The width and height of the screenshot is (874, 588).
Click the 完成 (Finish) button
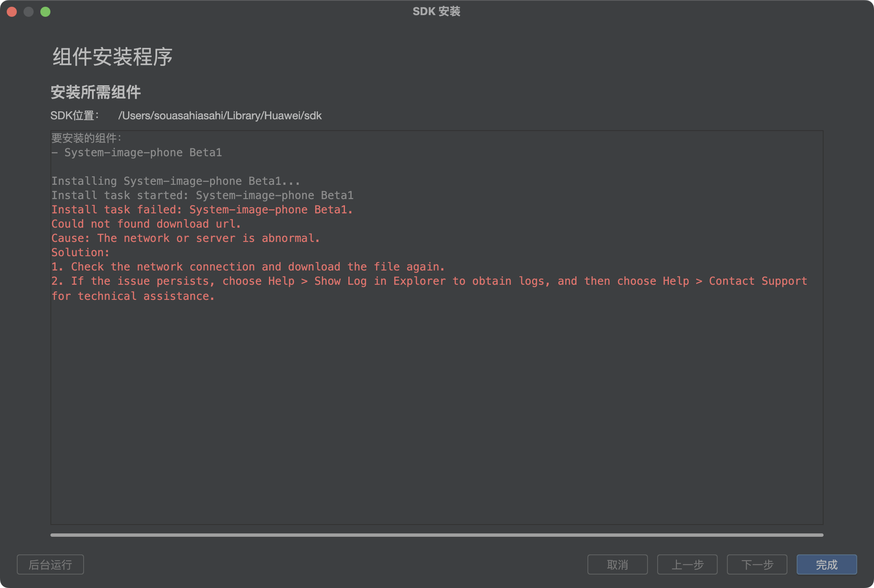point(826,564)
